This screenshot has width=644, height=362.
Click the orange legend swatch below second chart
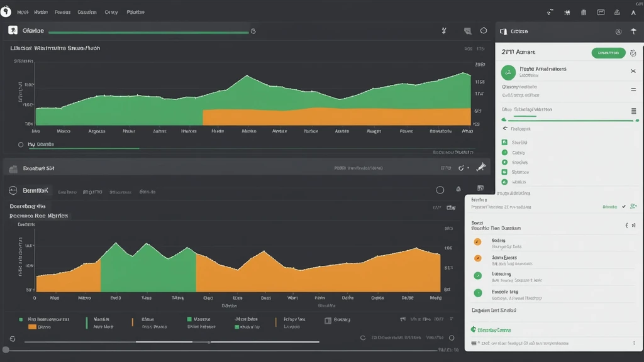coord(32,327)
